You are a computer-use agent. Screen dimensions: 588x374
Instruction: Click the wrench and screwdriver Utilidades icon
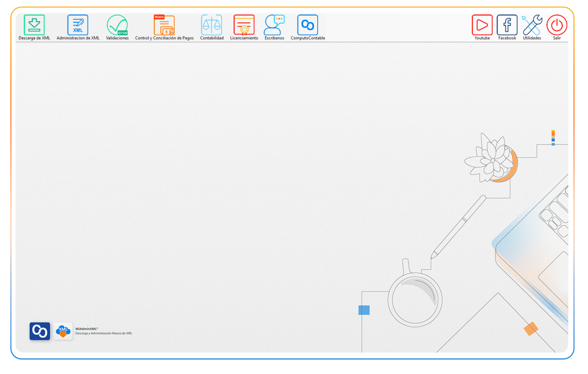[x=532, y=24]
